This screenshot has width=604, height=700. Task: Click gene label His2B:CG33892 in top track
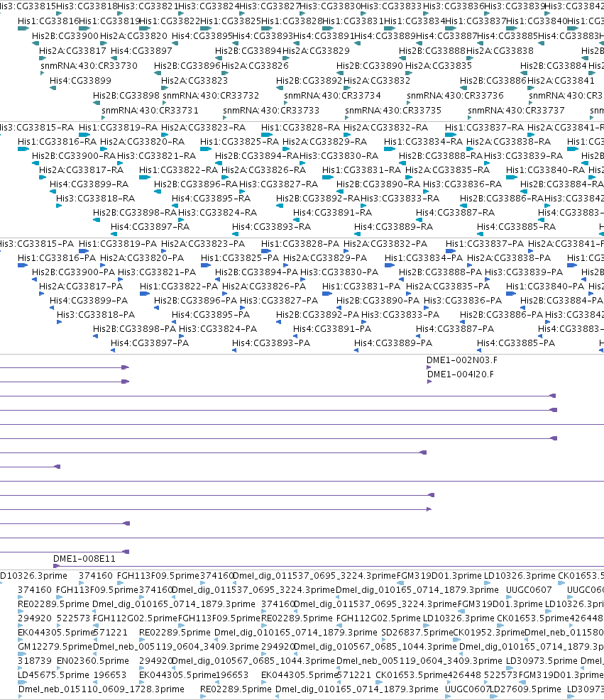pos(309,81)
